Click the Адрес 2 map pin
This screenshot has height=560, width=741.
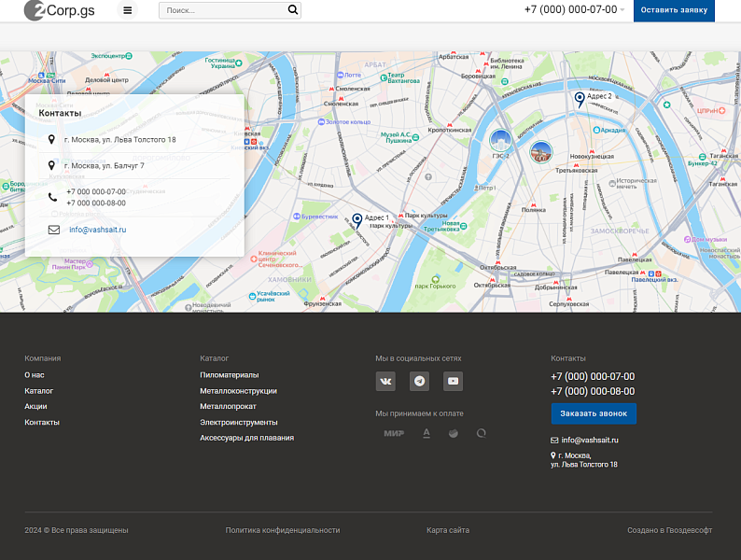tap(580, 98)
